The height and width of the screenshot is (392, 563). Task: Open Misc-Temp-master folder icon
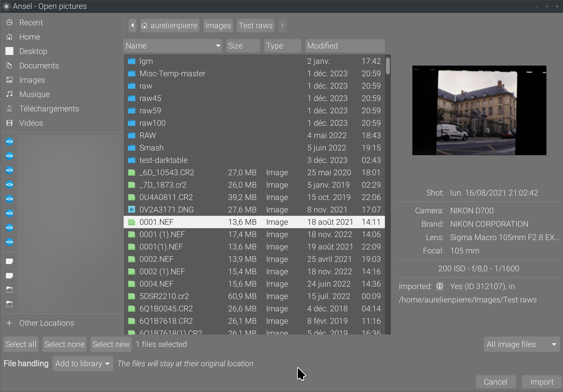point(132,73)
